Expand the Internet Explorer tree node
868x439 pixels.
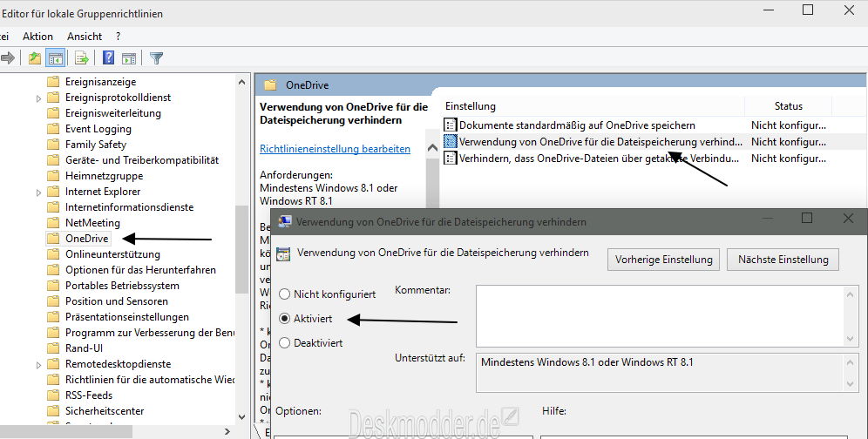[38, 192]
